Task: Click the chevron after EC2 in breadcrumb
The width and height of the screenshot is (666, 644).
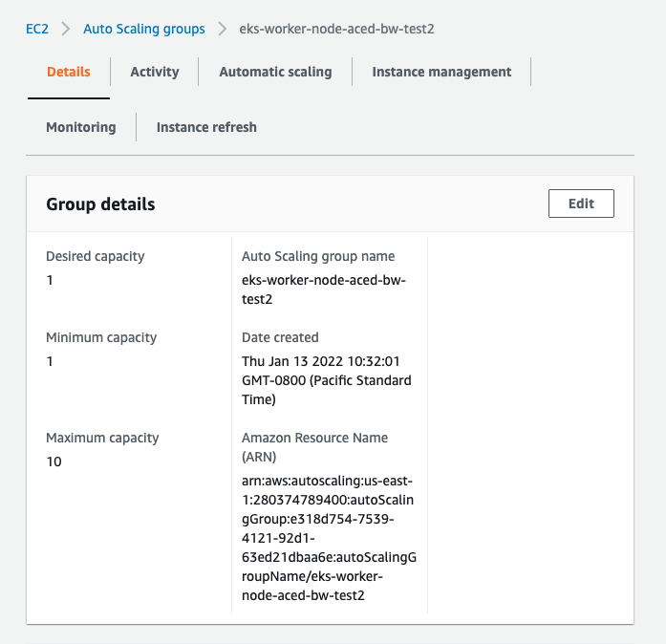Action: pos(65,29)
